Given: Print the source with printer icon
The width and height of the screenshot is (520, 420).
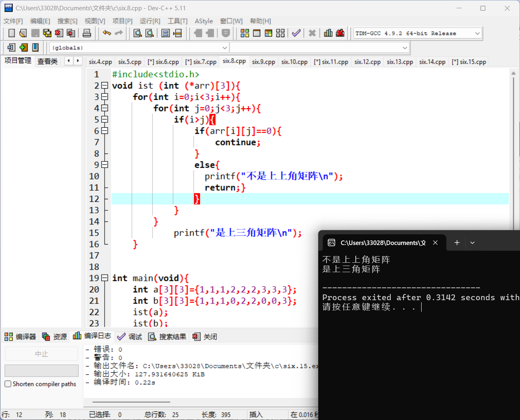Looking at the screenshot, I should pyautogui.click(x=87, y=33).
